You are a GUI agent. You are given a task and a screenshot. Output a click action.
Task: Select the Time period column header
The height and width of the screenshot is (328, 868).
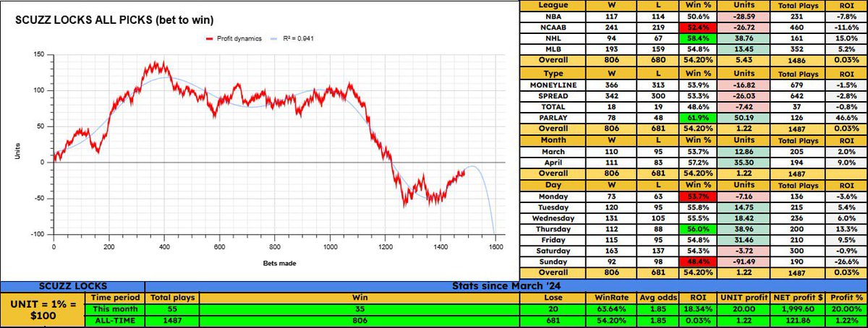click(x=115, y=297)
